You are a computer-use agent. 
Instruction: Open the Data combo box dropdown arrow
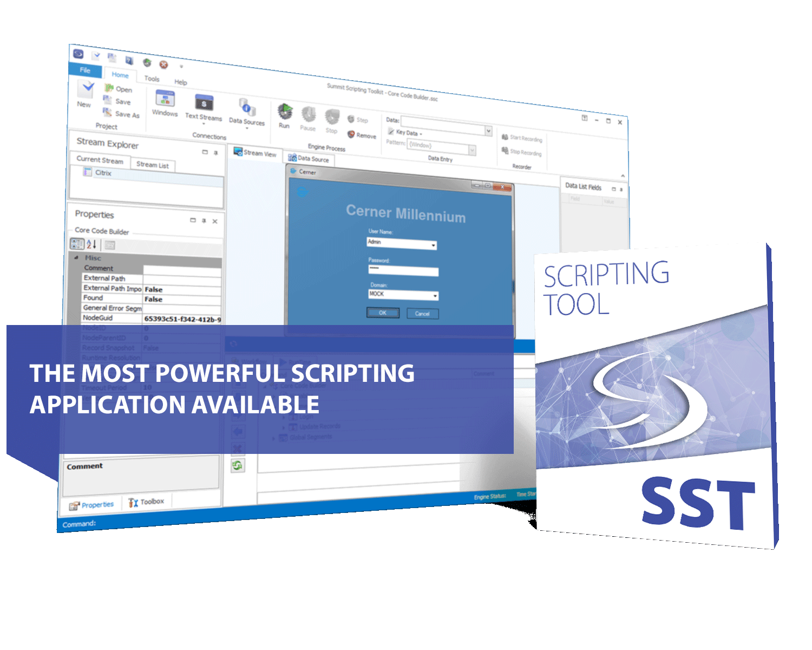click(x=488, y=131)
